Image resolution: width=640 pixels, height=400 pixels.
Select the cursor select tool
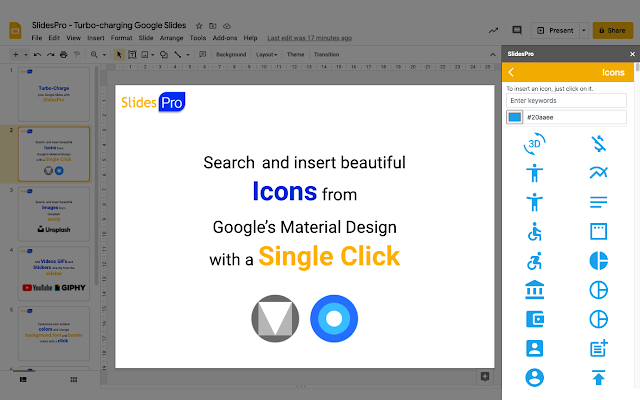[x=119, y=54]
